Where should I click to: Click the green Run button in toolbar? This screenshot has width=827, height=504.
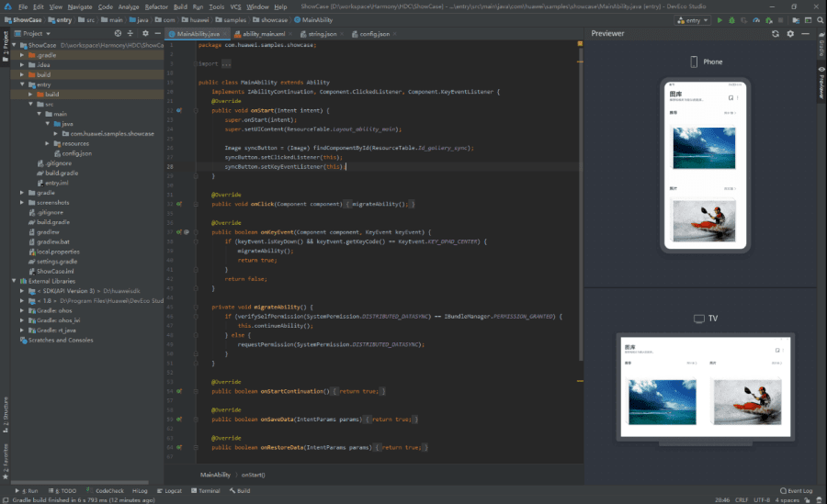click(x=719, y=19)
